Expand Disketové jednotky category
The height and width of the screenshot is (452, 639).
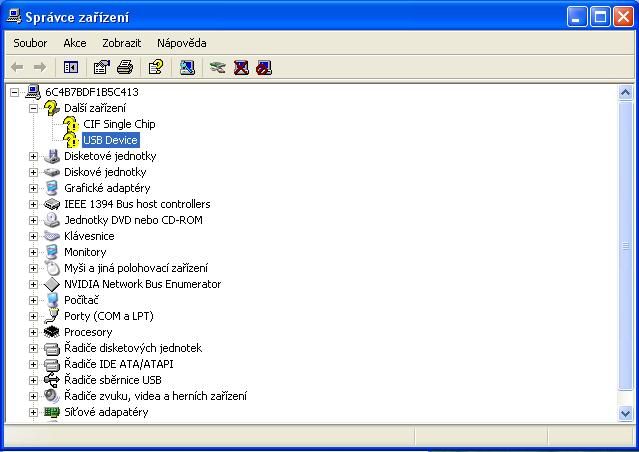(33, 156)
